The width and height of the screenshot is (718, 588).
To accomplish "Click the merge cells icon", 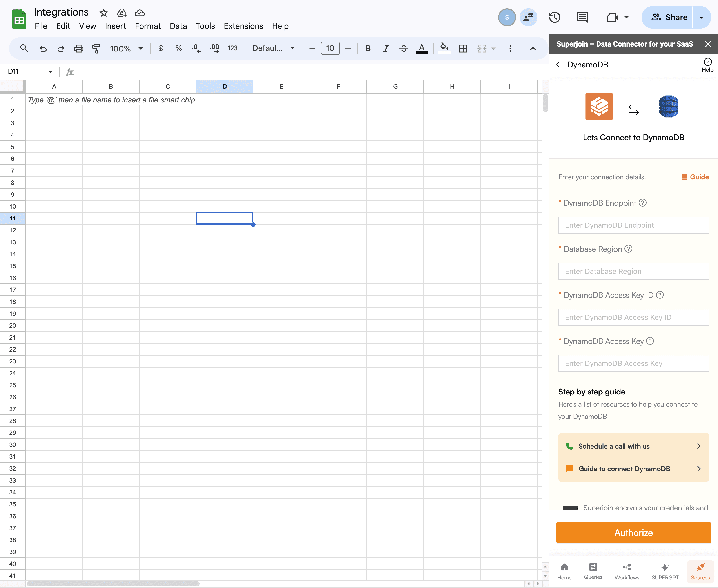I will pos(482,48).
